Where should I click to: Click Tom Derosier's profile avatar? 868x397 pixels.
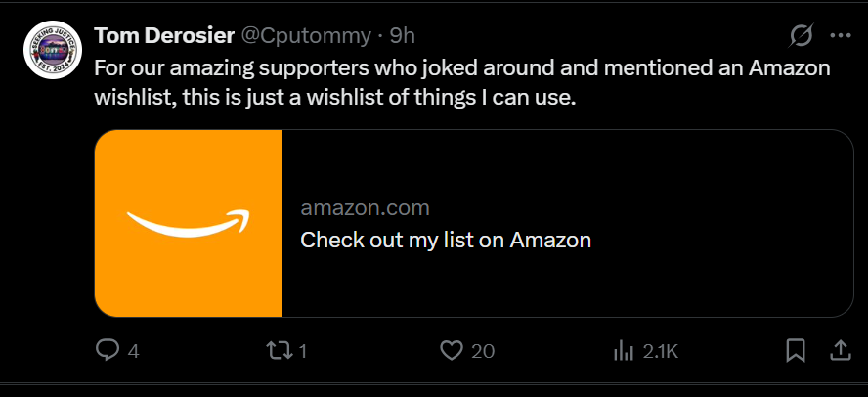(52, 52)
